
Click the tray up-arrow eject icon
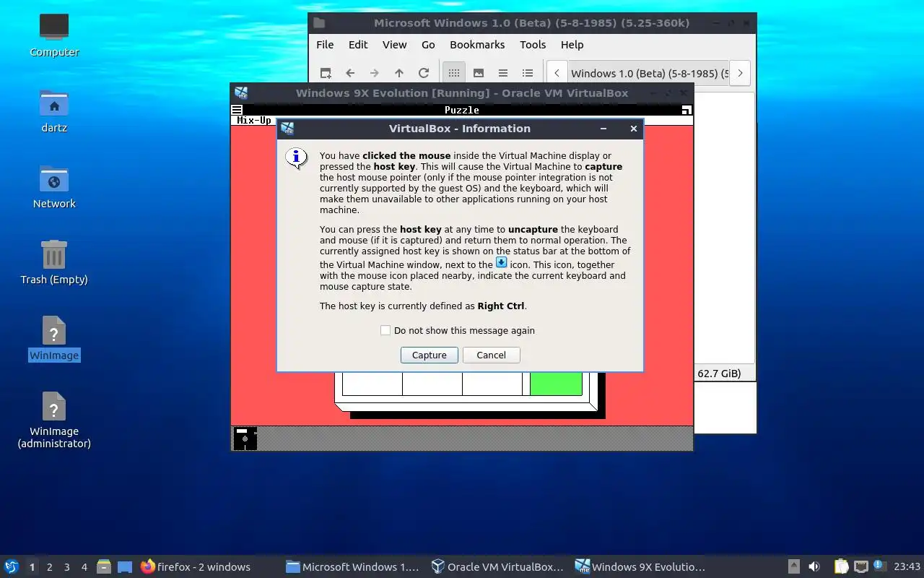pos(794,567)
